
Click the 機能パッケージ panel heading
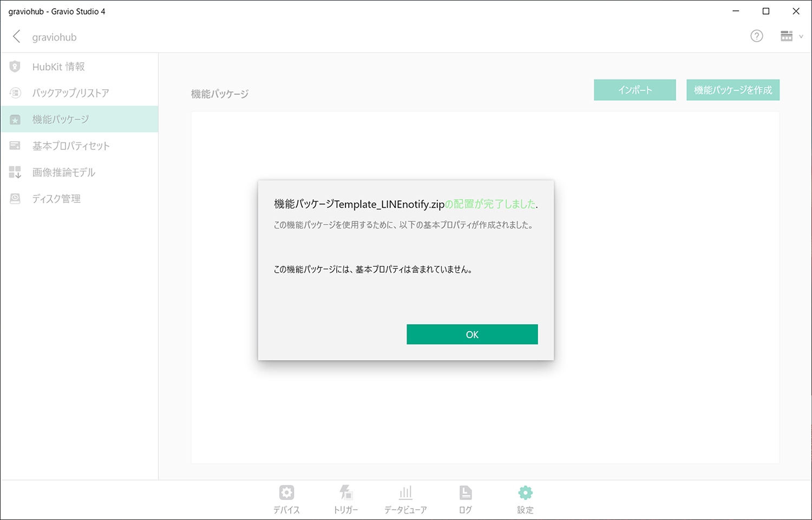(x=220, y=94)
